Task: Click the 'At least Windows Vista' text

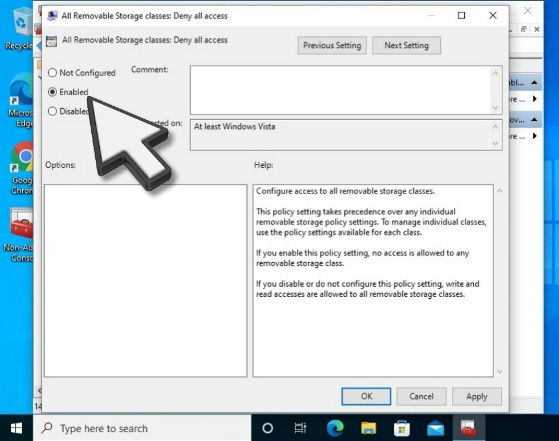Action: pyautogui.click(x=234, y=127)
